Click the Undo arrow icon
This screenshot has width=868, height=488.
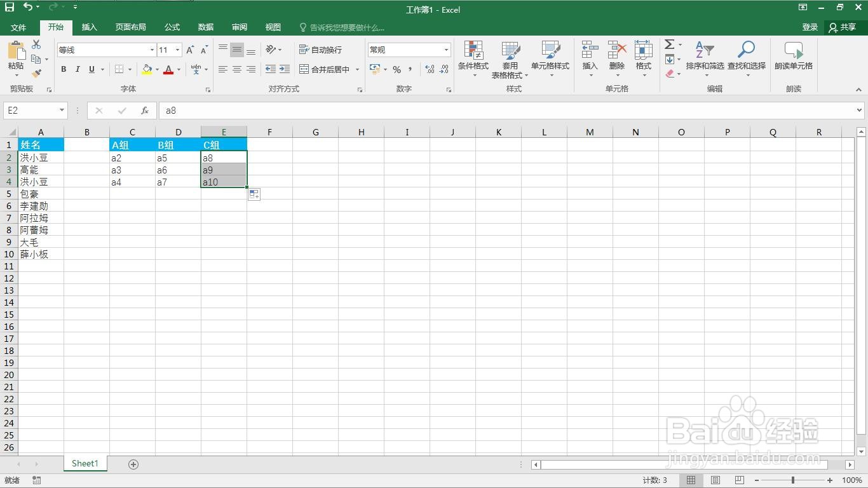point(28,7)
